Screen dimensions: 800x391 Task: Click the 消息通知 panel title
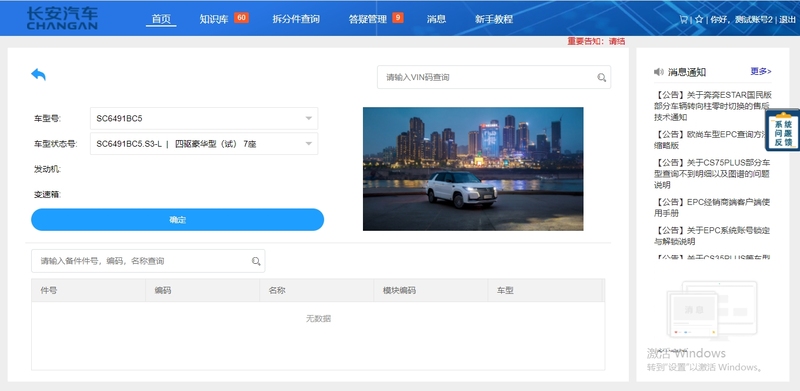(687, 72)
